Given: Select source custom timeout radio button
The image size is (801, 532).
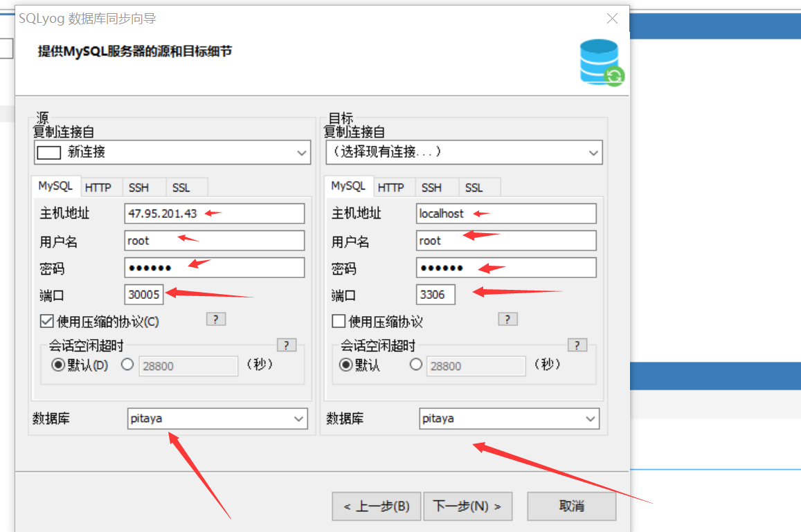Looking at the screenshot, I should [x=127, y=365].
